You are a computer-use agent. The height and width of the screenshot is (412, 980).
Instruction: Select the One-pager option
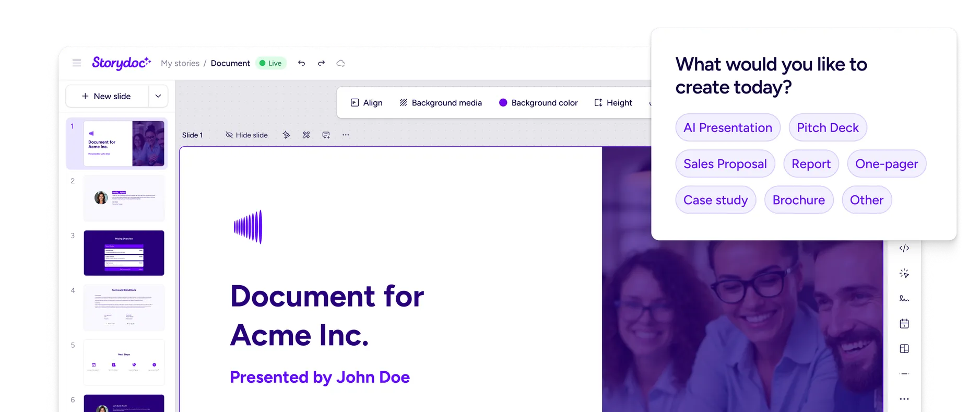coord(887,164)
